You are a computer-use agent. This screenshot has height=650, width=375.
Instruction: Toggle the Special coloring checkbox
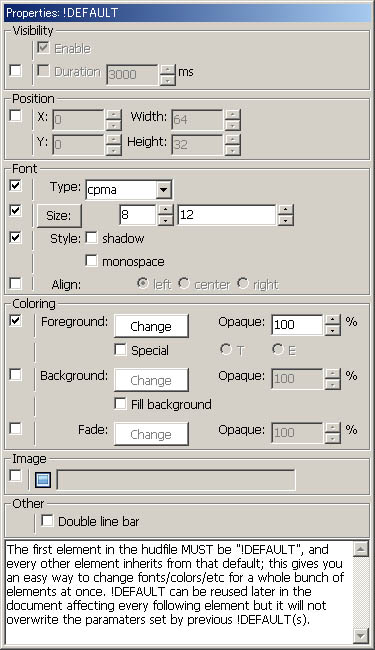(120, 349)
